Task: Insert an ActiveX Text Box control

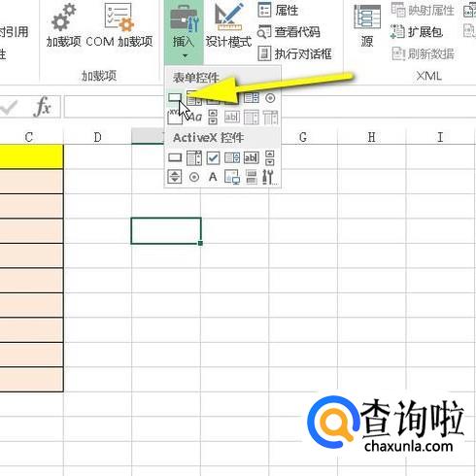Action: coord(252,157)
